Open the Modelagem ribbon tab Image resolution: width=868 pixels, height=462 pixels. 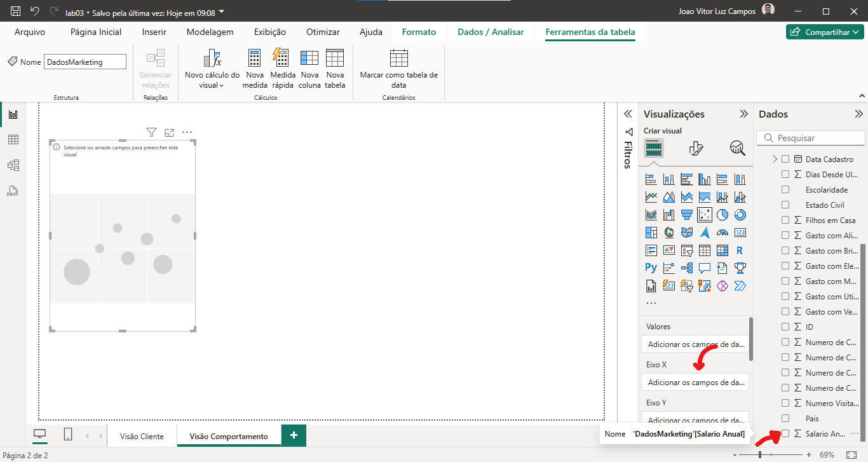click(x=210, y=32)
